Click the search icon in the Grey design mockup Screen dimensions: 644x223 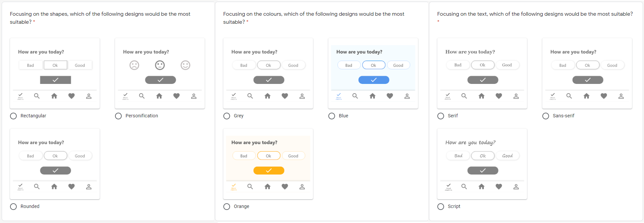coord(250,96)
